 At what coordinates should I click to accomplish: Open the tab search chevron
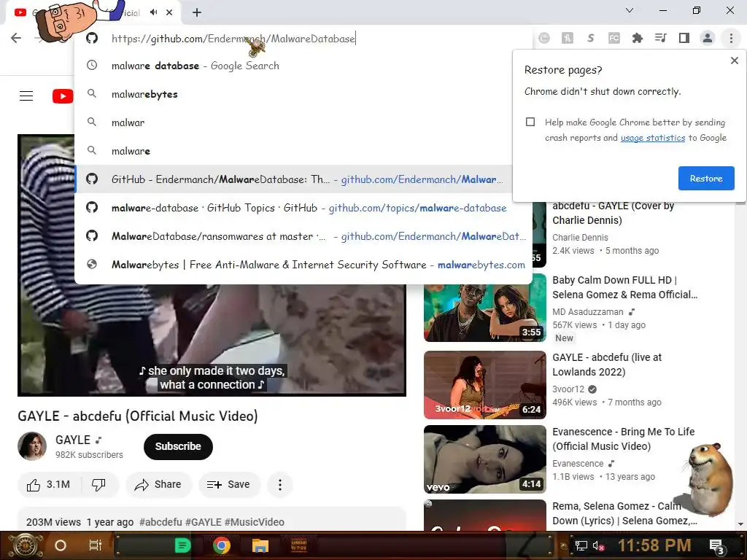(630, 10)
